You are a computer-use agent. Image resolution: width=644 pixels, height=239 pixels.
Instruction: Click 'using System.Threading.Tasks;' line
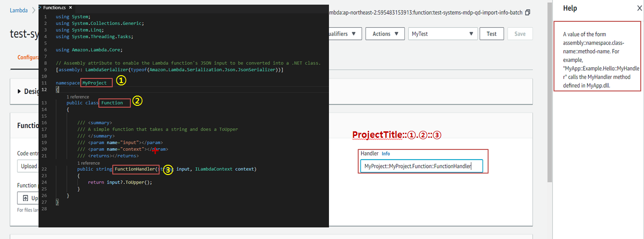[94, 37]
